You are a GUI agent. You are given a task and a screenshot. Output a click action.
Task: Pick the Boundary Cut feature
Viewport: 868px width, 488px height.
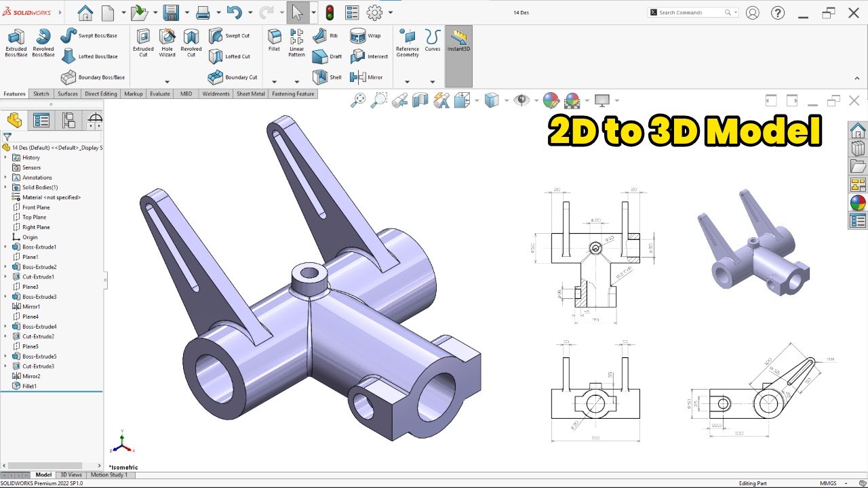[x=233, y=77]
